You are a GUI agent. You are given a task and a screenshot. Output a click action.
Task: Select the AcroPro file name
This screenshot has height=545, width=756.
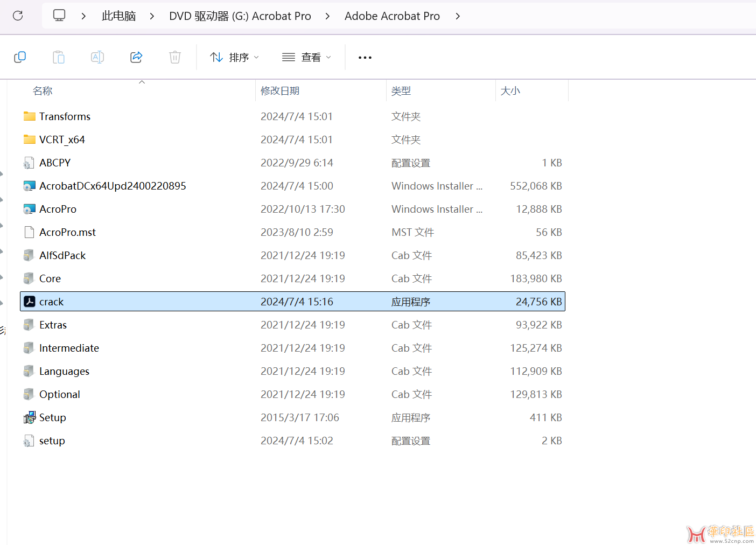[58, 209]
